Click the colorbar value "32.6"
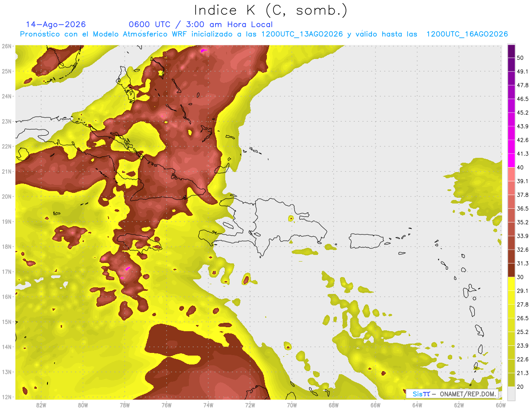The image size is (532, 411). click(x=523, y=250)
